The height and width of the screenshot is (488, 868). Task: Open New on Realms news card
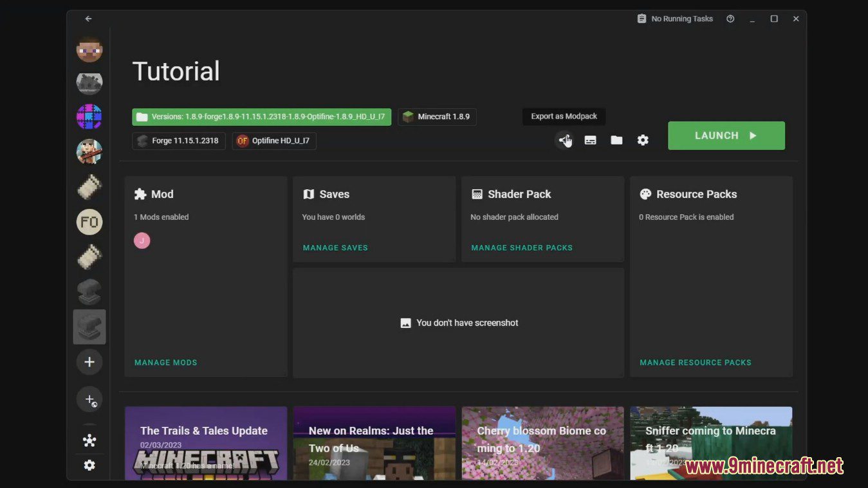[x=374, y=443]
